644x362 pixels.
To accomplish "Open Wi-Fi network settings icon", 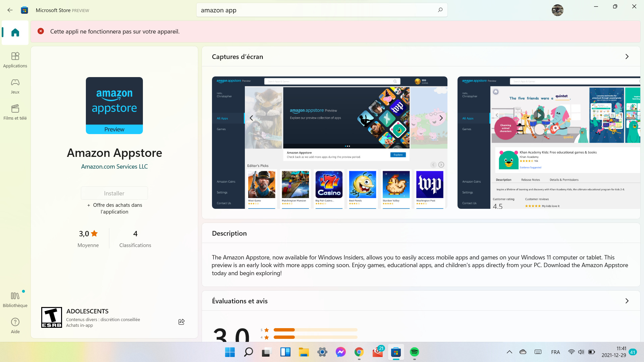I will click(x=571, y=352).
